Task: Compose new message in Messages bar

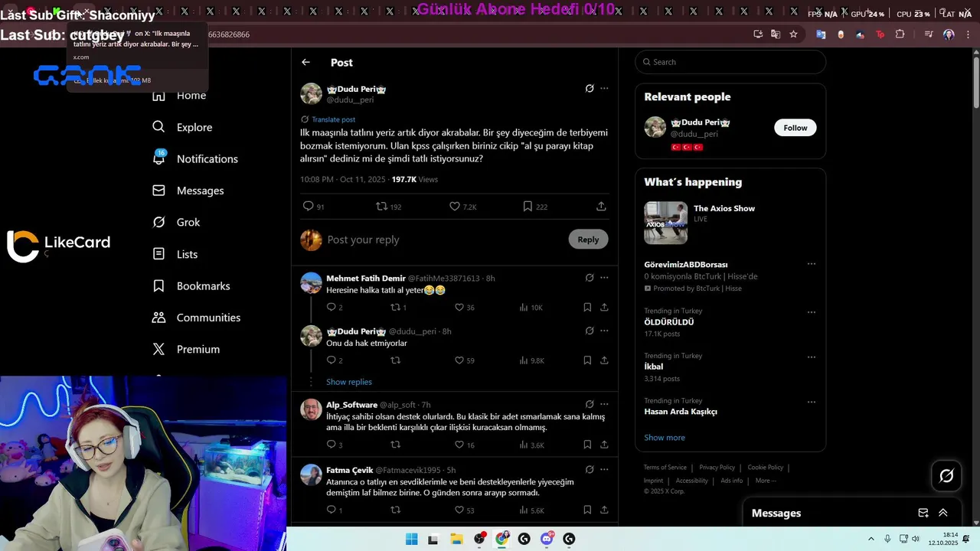Action: [923, 513]
